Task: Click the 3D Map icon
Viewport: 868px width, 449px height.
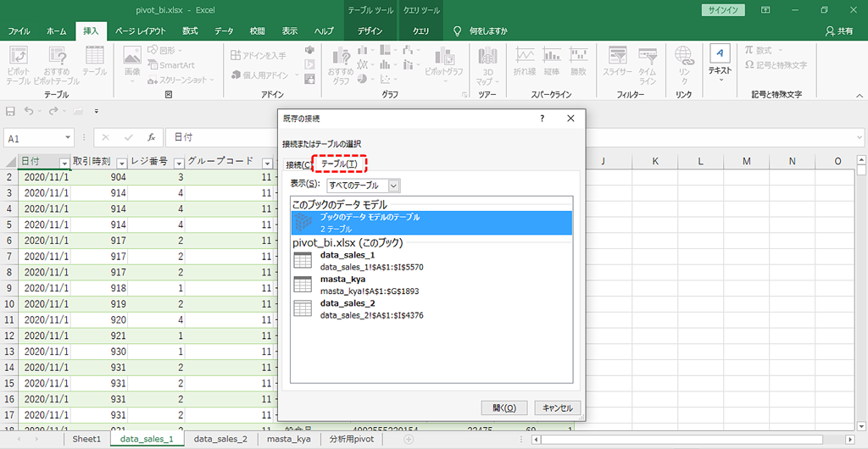Action: (487, 65)
